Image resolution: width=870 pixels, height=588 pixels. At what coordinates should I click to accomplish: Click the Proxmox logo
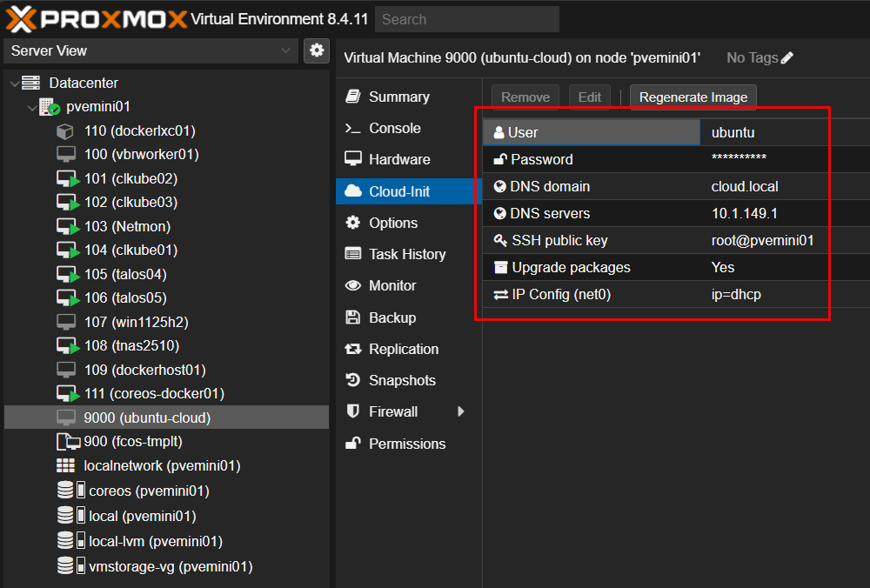tap(94, 18)
